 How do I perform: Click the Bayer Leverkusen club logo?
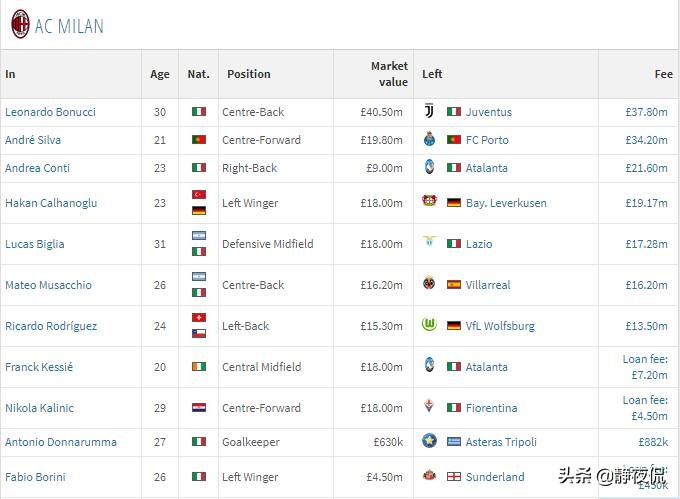[430, 202]
